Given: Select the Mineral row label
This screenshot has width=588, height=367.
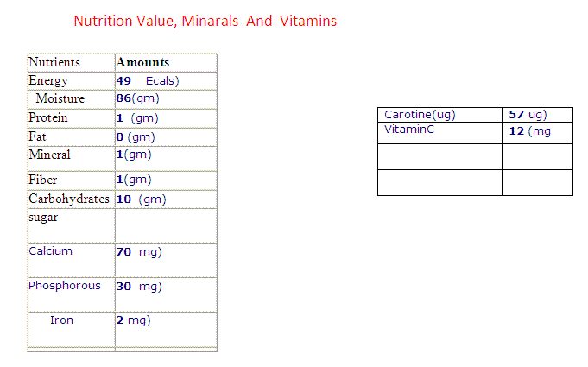Looking at the screenshot, I should [x=49, y=155].
